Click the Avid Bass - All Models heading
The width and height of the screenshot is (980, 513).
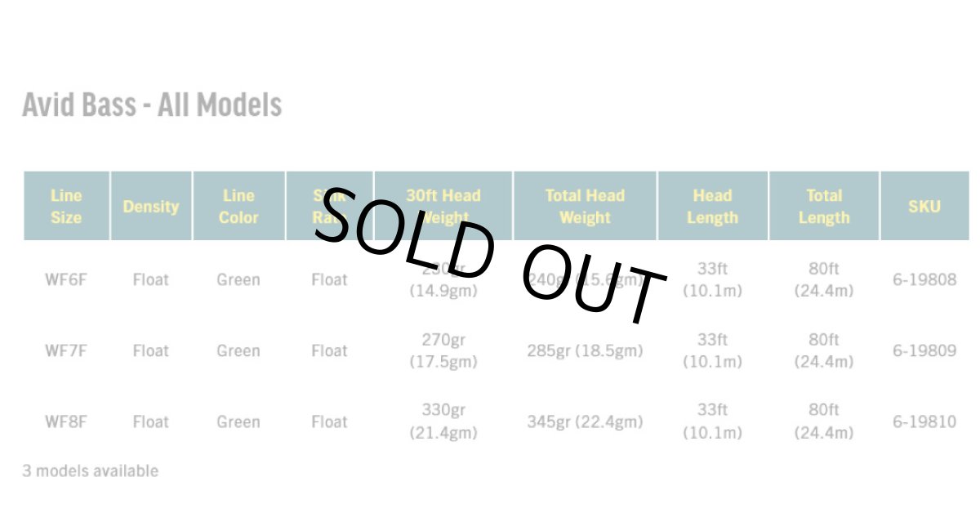click(x=152, y=105)
